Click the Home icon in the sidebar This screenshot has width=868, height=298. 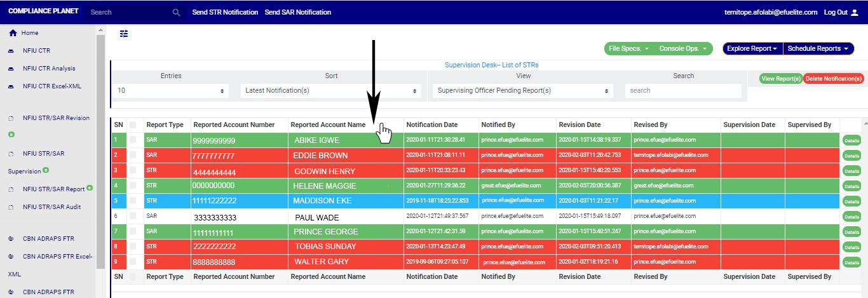tap(13, 33)
